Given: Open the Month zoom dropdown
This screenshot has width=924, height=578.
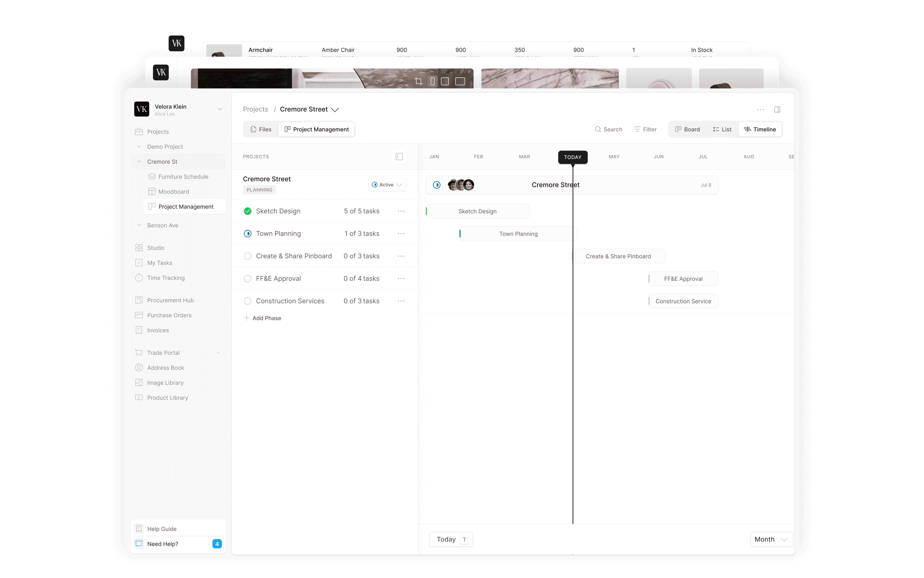Looking at the screenshot, I should [x=771, y=539].
